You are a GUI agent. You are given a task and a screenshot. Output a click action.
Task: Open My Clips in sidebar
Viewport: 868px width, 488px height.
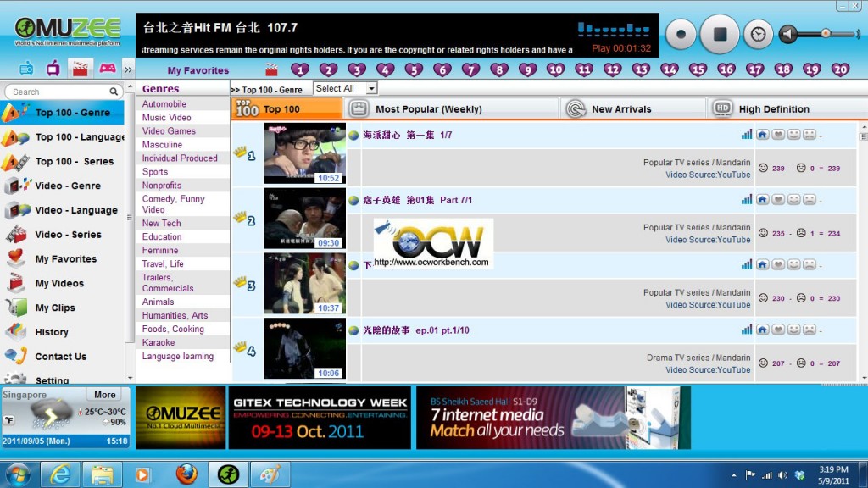coord(63,307)
